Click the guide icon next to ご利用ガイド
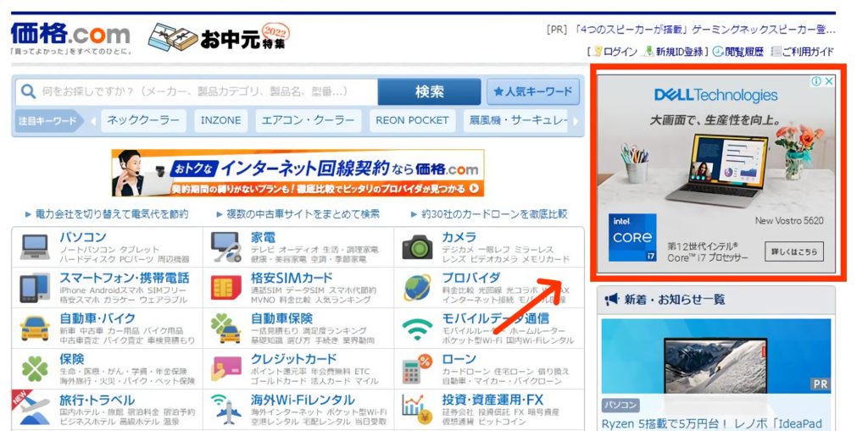 click(776, 52)
